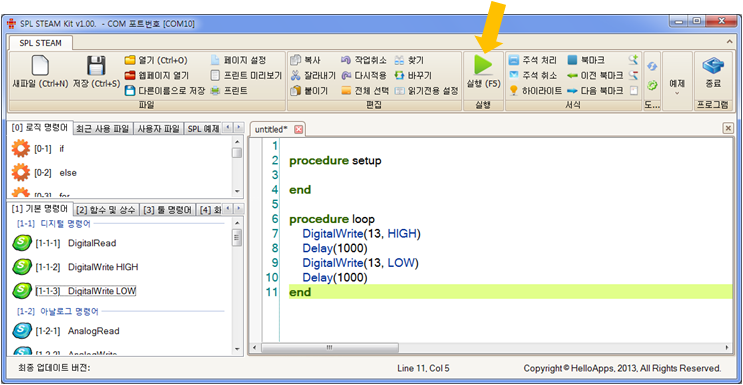Click logic command list scrollbar down arrow

click(x=237, y=191)
